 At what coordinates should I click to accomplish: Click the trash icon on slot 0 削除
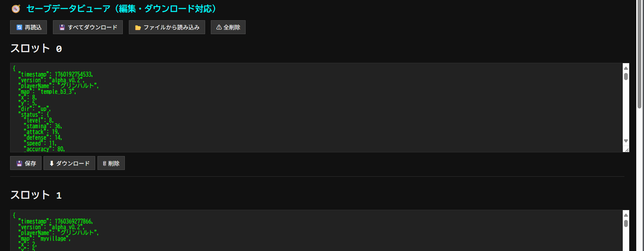pyautogui.click(x=105, y=164)
